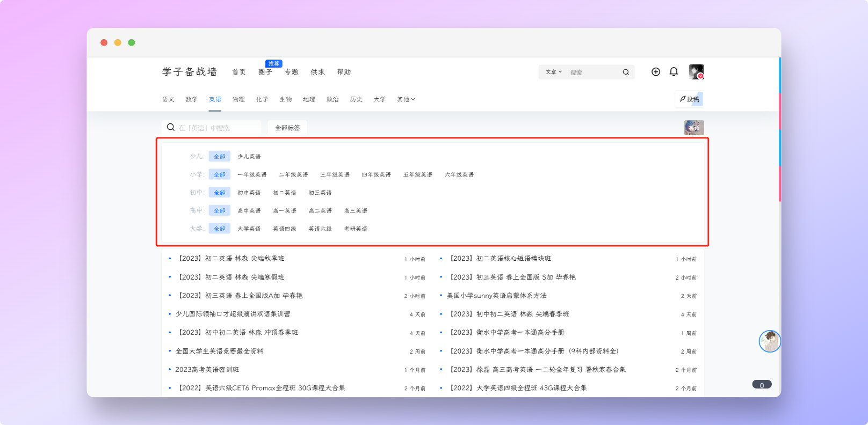
Task: Click the header 搜索 input field
Action: (594, 72)
